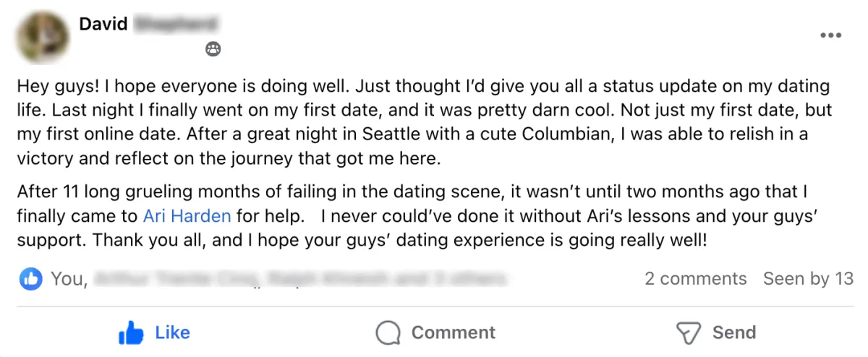Open the author name David's profile

pos(103,24)
